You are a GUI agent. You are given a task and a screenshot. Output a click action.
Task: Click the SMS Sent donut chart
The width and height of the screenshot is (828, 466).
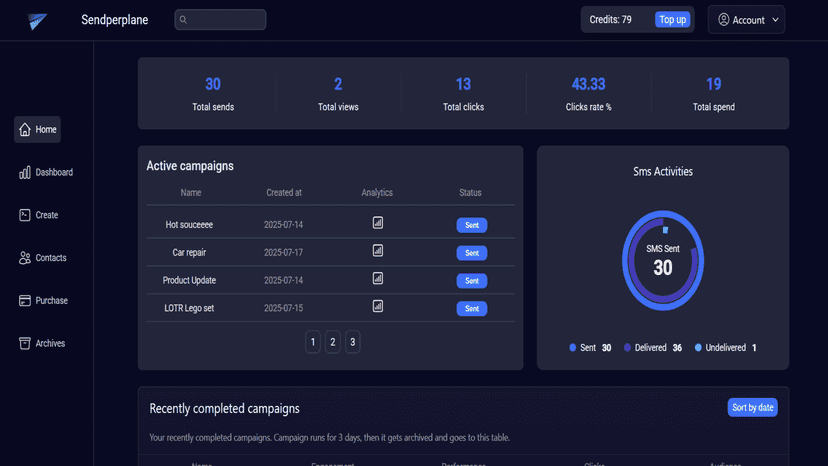pos(663,260)
